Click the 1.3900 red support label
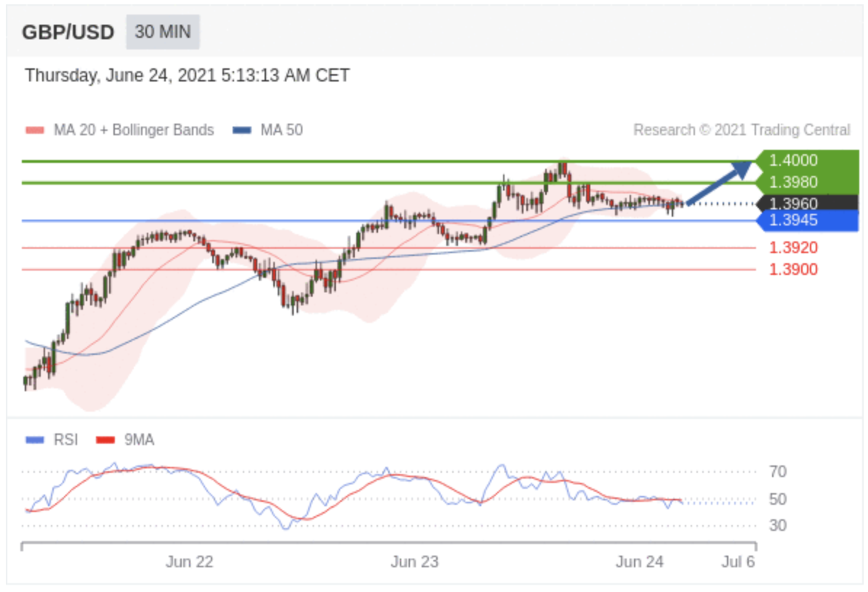868x592 pixels. (793, 270)
